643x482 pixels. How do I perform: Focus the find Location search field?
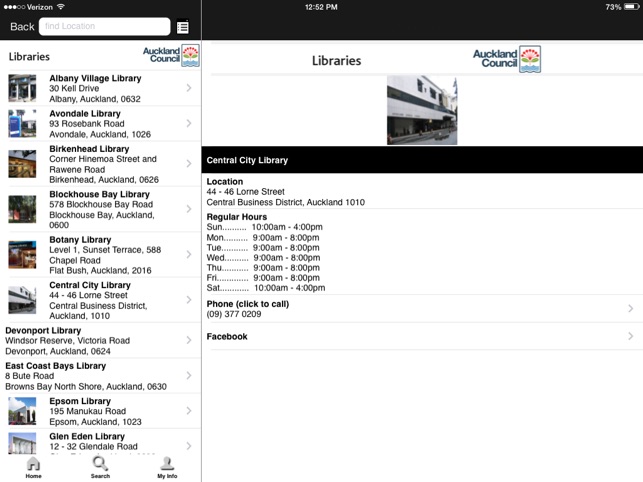[105, 27]
